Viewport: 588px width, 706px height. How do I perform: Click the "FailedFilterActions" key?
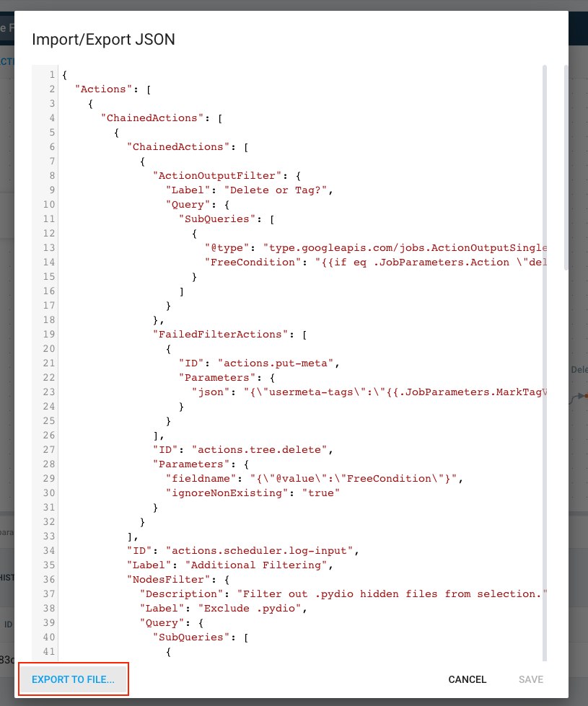[x=220, y=334]
